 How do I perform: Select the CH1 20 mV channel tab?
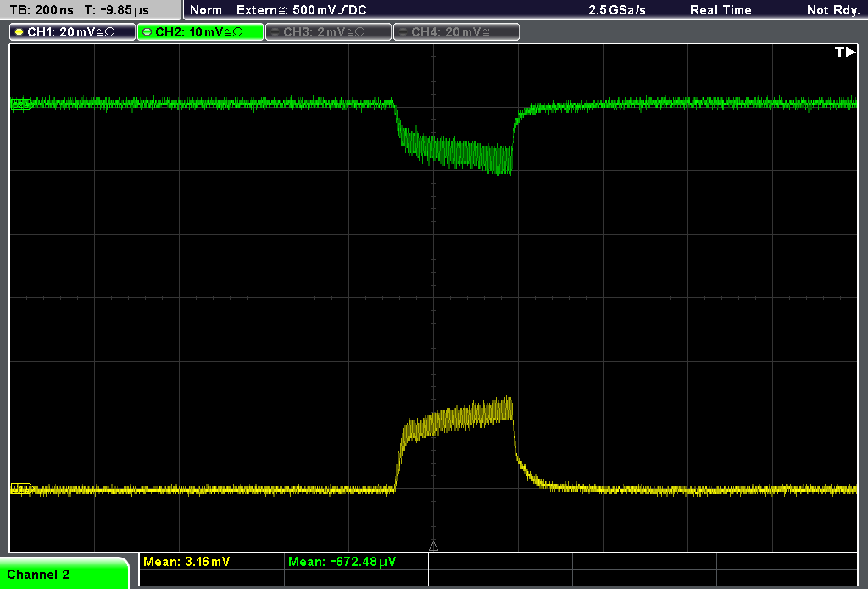click(73, 32)
